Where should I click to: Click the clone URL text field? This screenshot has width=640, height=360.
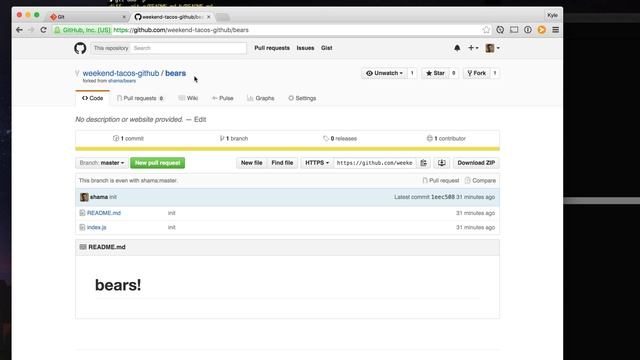click(375, 163)
